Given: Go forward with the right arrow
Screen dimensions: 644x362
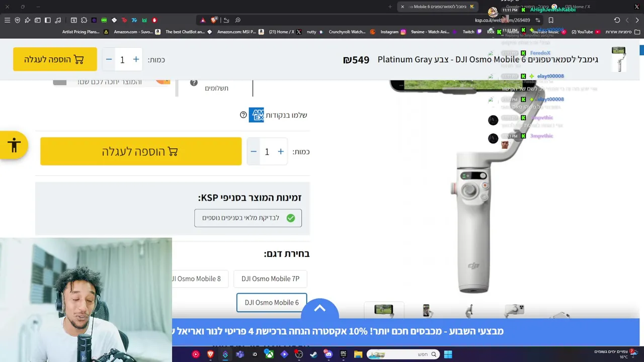Looking at the screenshot, I should pos(637,20).
